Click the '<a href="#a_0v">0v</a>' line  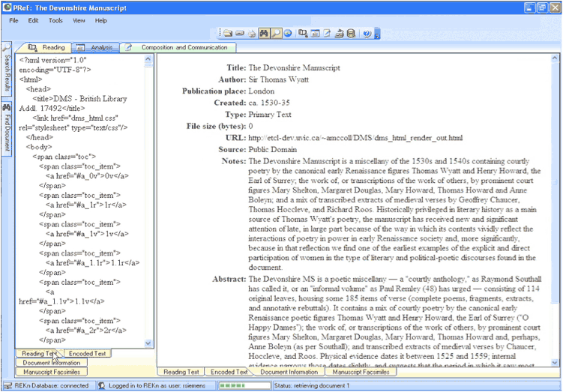(x=87, y=176)
